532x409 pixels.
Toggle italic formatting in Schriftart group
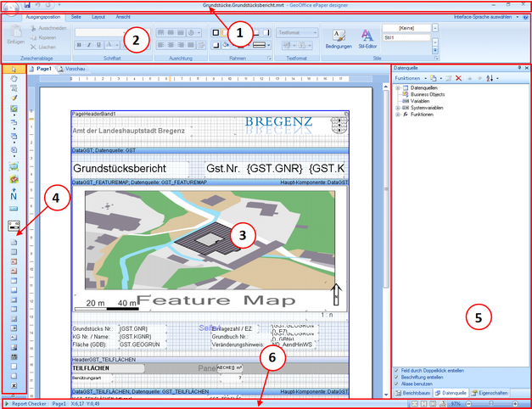pos(90,44)
